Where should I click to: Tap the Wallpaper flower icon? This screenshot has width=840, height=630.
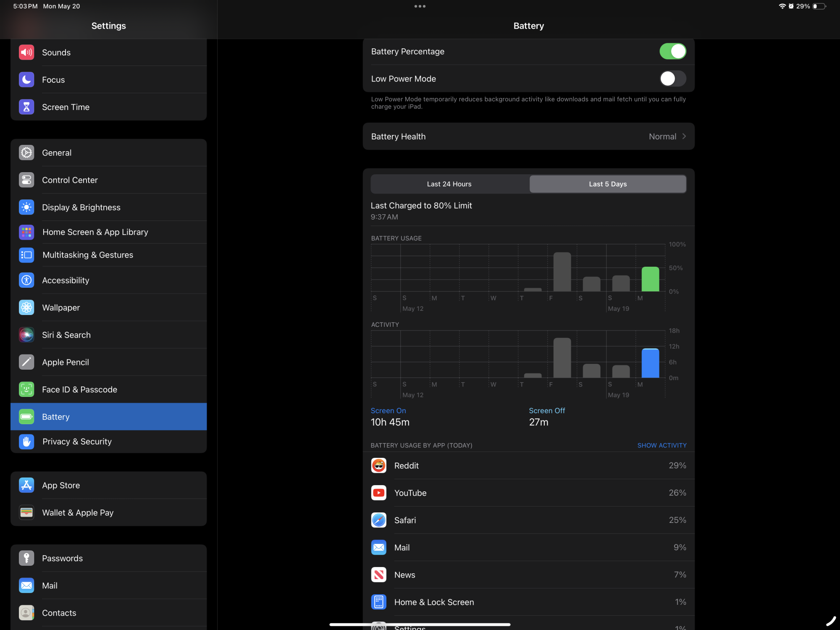point(26,307)
